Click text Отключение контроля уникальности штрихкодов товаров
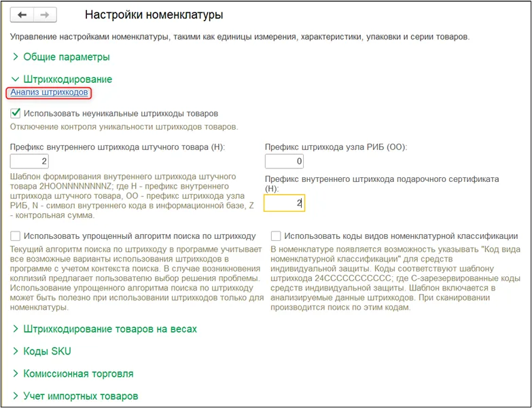Screen dimensions: 532x408 (124, 127)
